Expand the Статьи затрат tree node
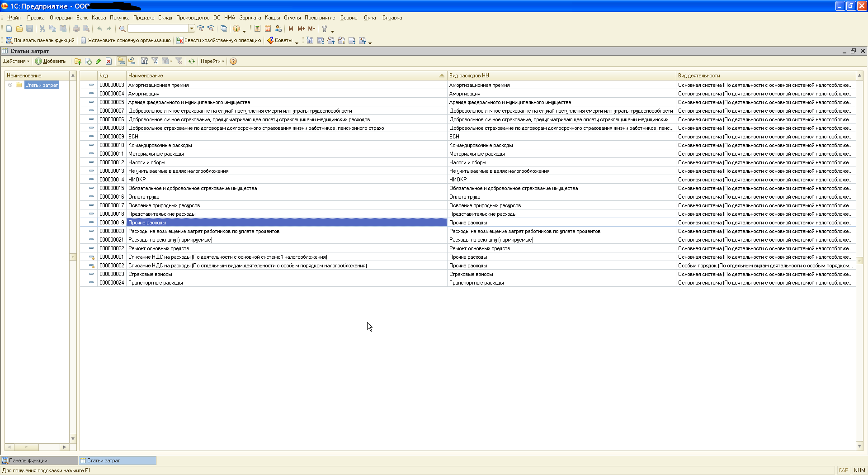 coord(10,85)
